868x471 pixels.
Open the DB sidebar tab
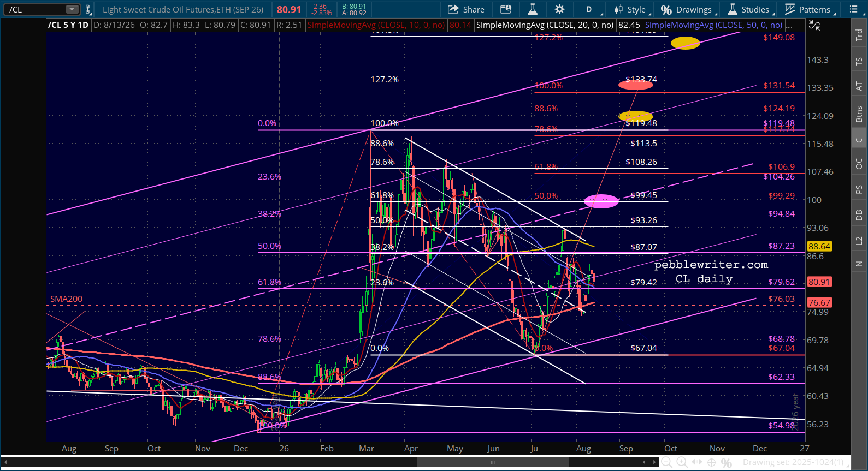[x=859, y=215]
